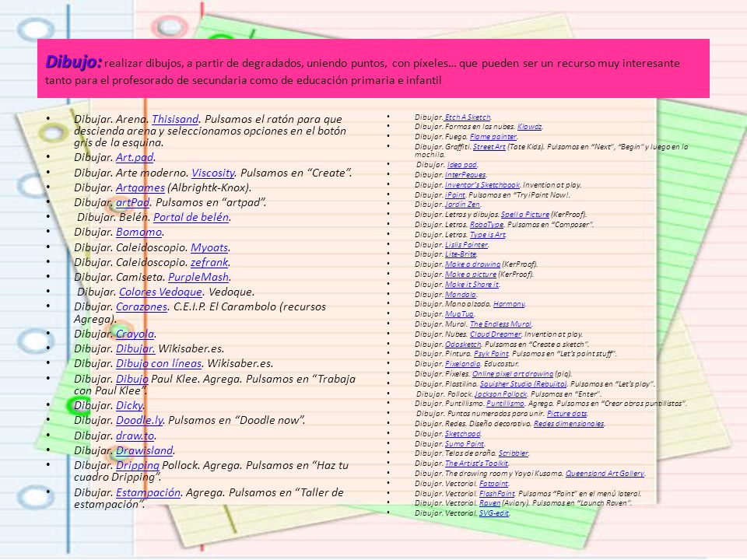The image size is (747, 560).
Task: Open the Scribbler spider web link
Action: (x=513, y=453)
